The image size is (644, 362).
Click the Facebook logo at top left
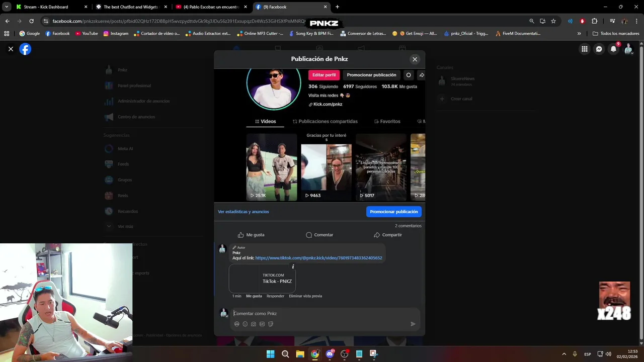(x=25, y=49)
